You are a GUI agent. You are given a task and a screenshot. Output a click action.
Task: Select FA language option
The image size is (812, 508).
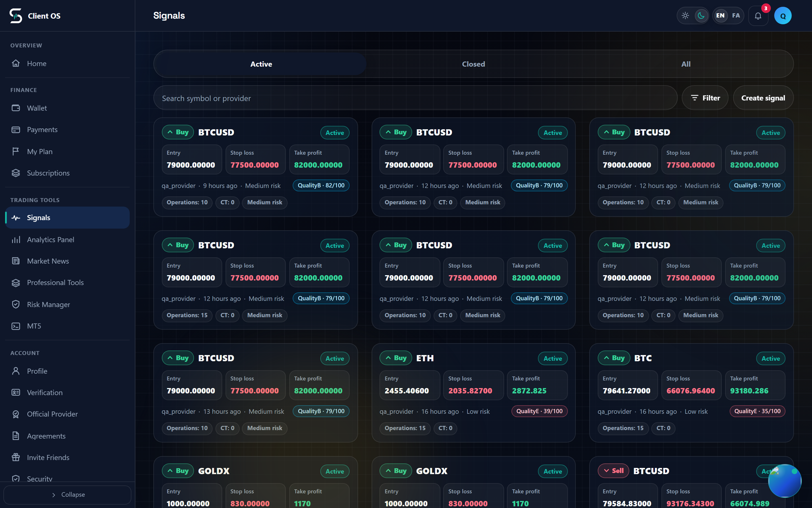[x=736, y=16]
